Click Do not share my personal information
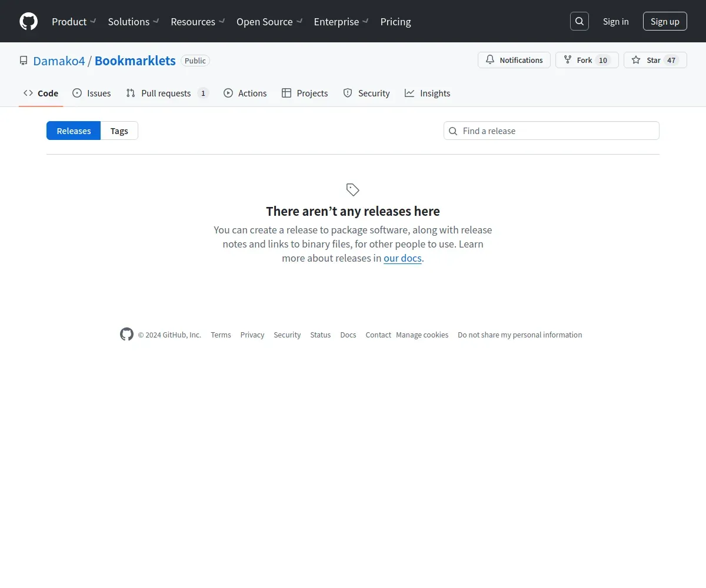The image size is (706, 588). point(520,335)
